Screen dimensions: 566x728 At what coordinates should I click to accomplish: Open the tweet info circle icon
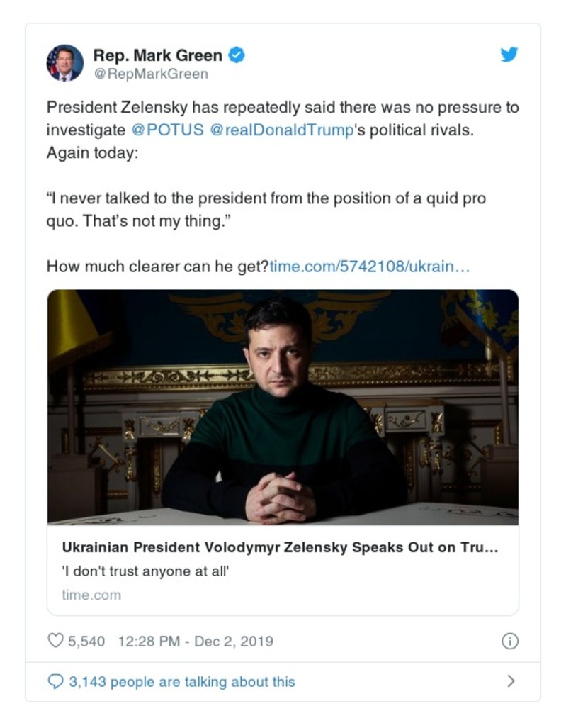point(509,641)
